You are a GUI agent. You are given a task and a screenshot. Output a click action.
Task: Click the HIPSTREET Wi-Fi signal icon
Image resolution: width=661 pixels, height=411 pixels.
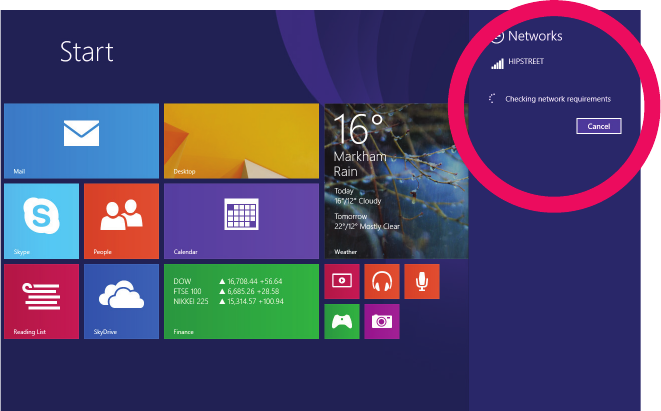(x=497, y=64)
